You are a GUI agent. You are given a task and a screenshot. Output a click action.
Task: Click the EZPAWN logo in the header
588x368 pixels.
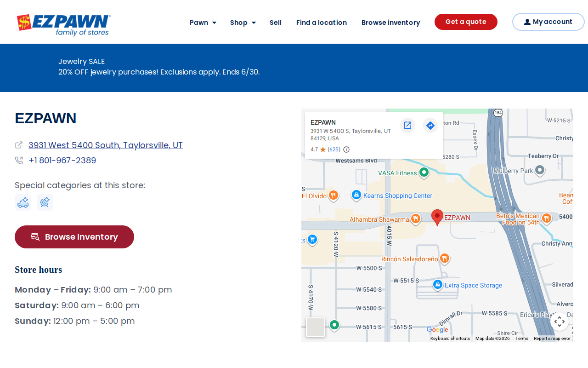63,25
